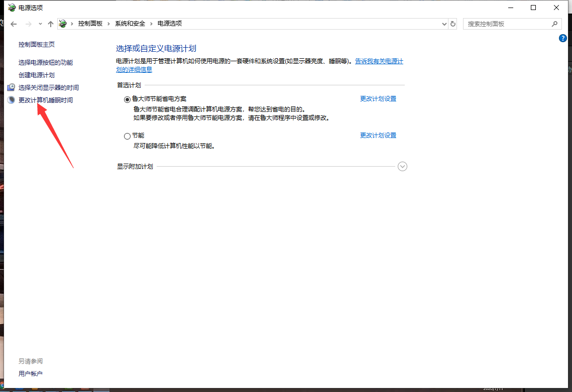The width and height of the screenshot is (572, 392).
Task: Click the moon icon beside 更改计算机睡眠时间
Action: [11, 100]
